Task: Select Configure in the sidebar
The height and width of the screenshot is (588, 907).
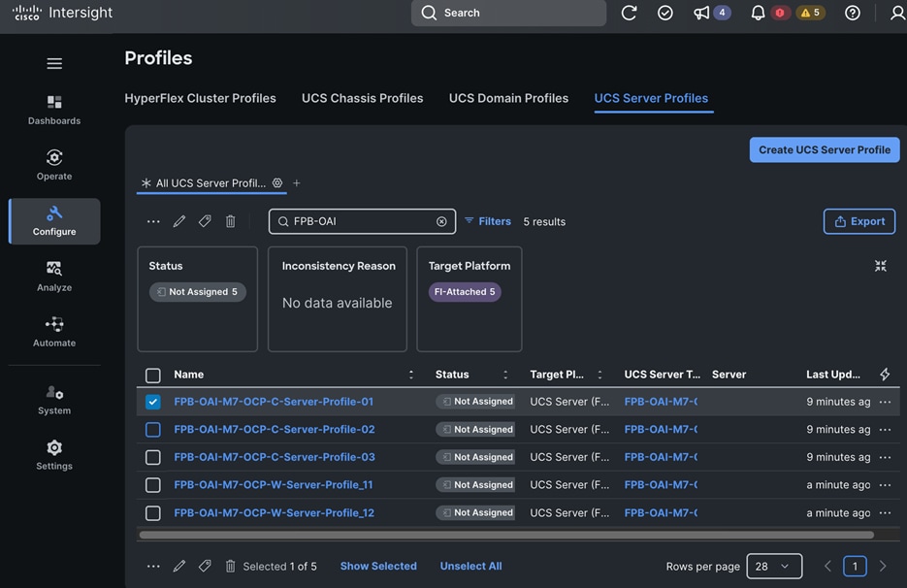Action: coord(54,221)
